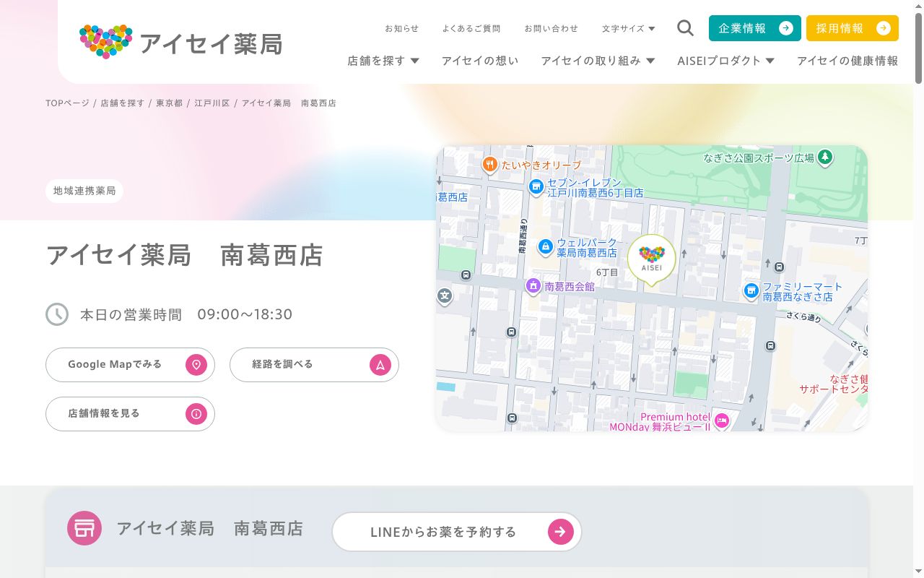Viewport: 924px width, 578px height.
Task: Open the アイセイの想い menu item
Action: click(480, 61)
